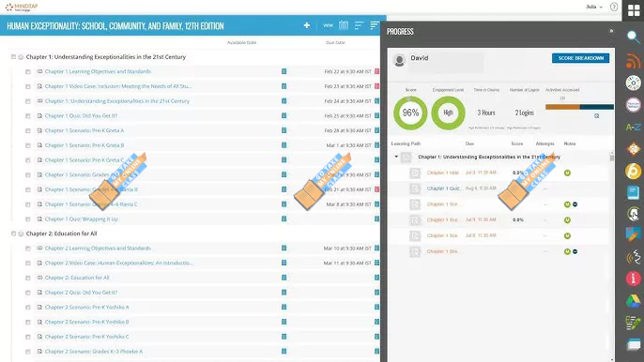The height and width of the screenshot is (362, 644).
Task: Check the Chapter 2 Scenario: Pre-K Yoshiko A checkbox
Action: (x=28, y=308)
